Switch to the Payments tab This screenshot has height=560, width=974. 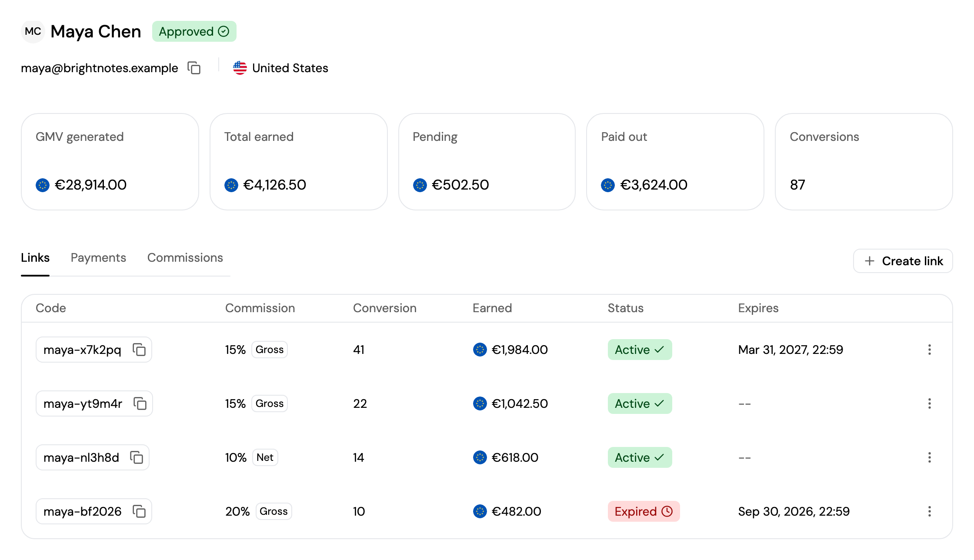tap(98, 257)
